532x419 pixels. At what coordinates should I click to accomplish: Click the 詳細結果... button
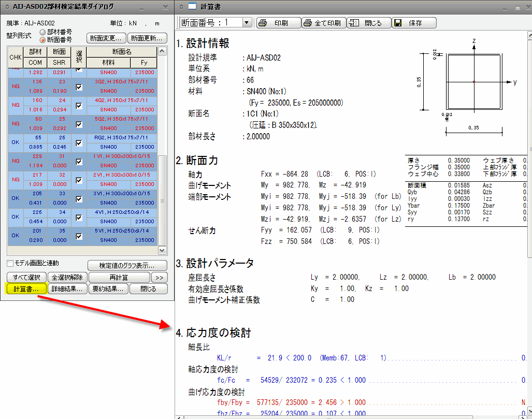67,288
